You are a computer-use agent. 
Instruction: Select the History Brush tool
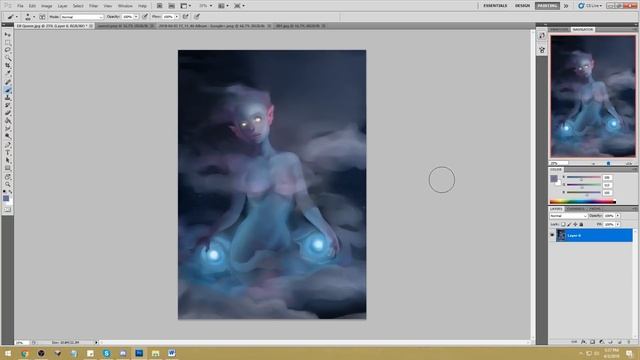pyautogui.click(x=8, y=106)
